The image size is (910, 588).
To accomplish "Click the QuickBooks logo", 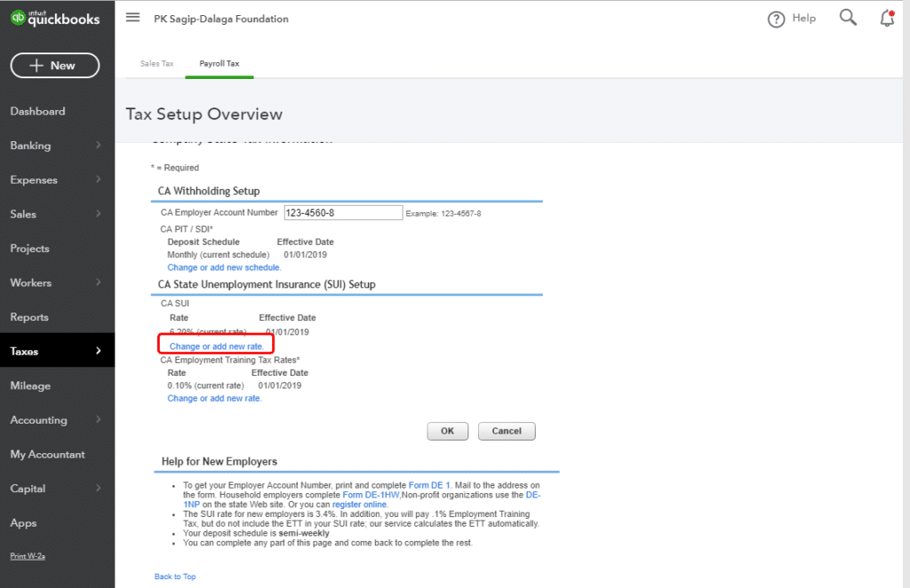I will [55, 19].
